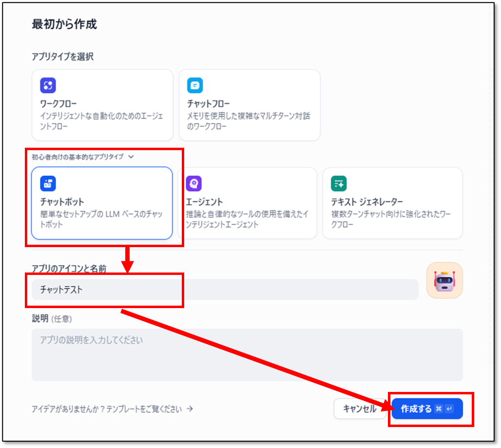Click the Text Generator description 複数ターンチャット text
The height and width of the screenshot is (448, 501).
(x=391, y=219)
